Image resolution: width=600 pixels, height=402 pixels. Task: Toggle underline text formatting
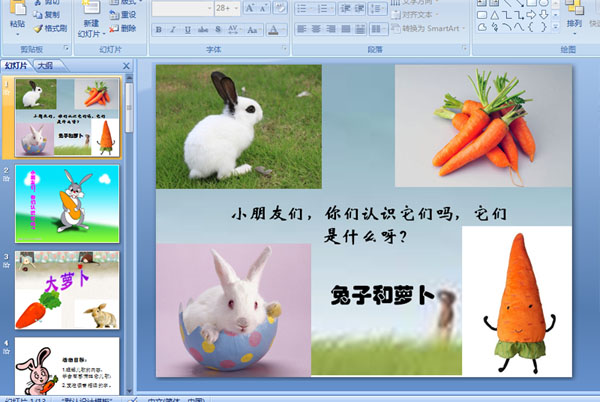pos(186,29)
